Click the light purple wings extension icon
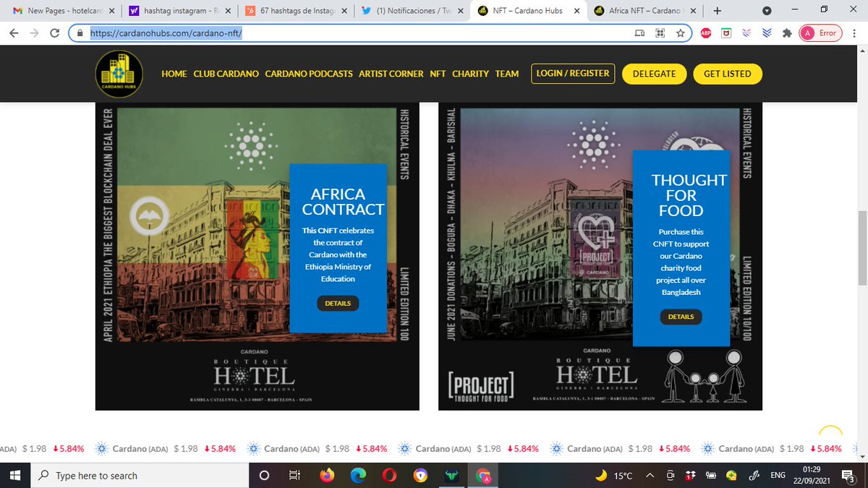The image size is (868, 488). pos(746,33)
